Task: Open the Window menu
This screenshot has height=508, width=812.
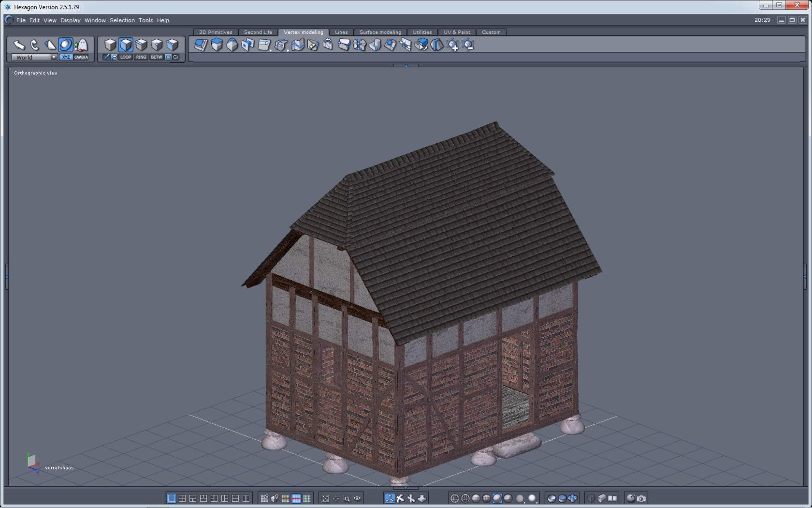Action: pyautogui.click(x=95, y=20)
